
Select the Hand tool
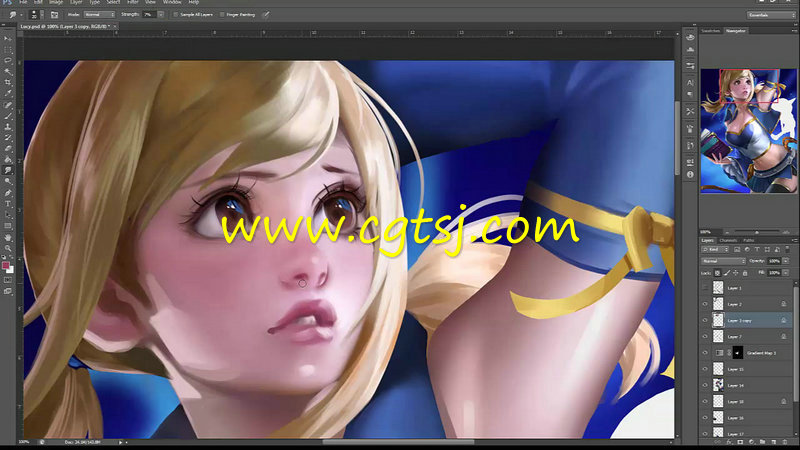[x=8, y=238]
